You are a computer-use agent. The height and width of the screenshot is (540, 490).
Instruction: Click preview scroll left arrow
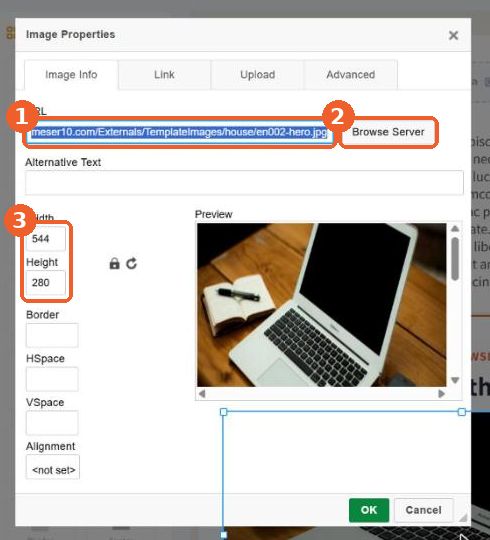[x=202, y=394]
